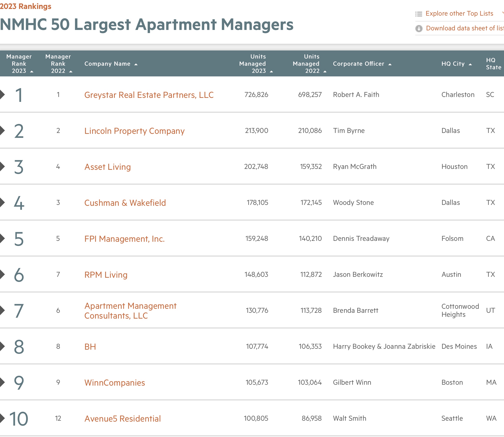Click units value 202,748
Image resolution: width=504 pixels, height=437 pixels.
[256, 167]
